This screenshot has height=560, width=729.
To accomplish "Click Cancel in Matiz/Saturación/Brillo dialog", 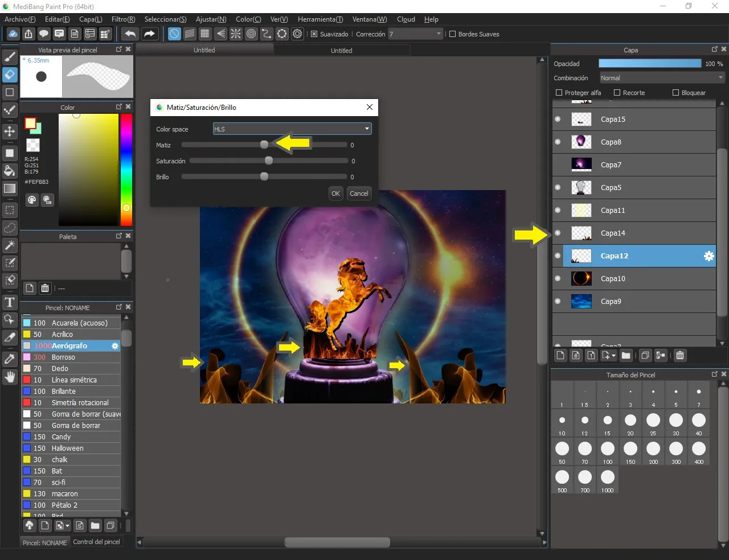I will click(359, 193).
